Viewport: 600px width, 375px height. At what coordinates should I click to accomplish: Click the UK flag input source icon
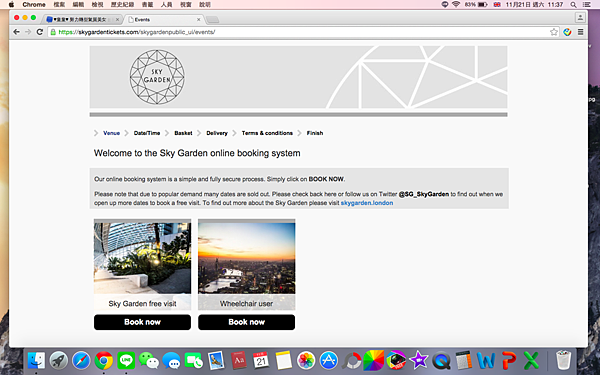click(497, 5)
